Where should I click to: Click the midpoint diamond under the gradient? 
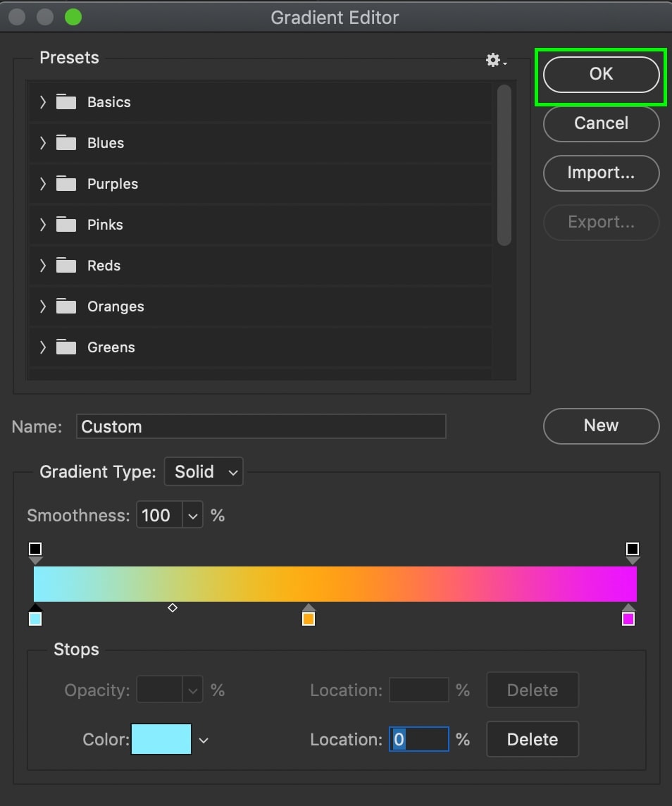(x=173, y=607)
